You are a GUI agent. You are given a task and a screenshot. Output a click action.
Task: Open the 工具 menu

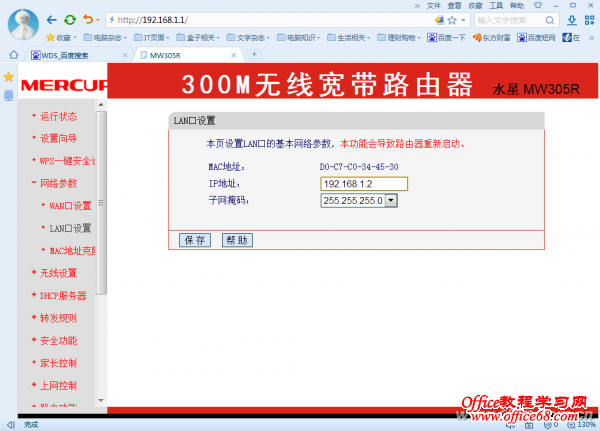pos(496,5)
